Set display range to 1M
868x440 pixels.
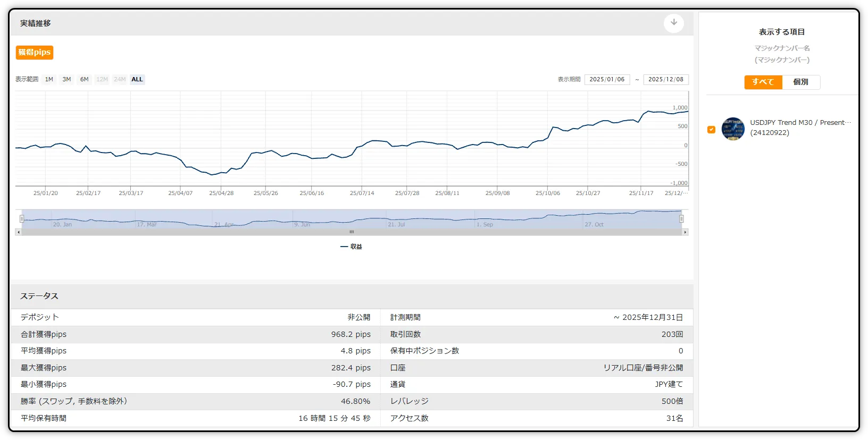click(49, 79)
